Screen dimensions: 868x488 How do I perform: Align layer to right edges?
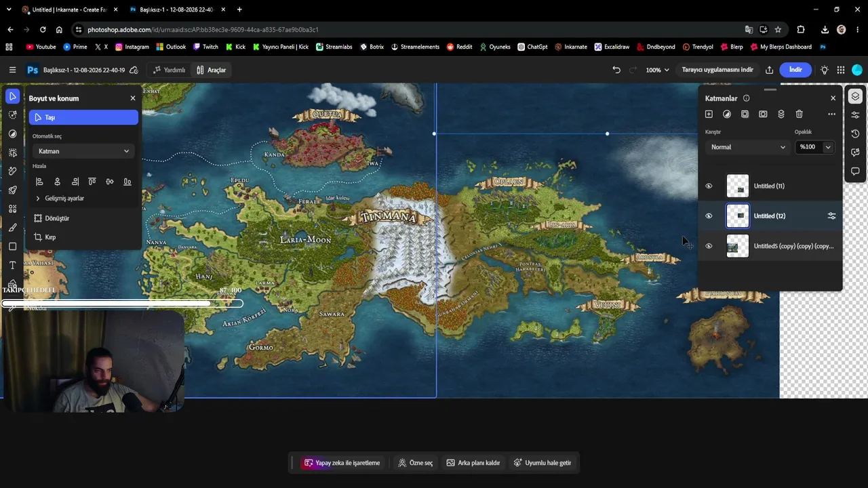75,182
